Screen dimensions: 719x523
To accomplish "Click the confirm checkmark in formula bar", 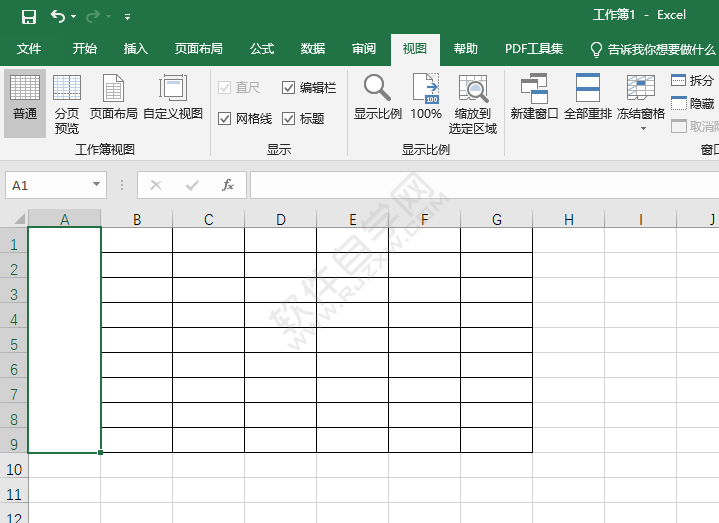I will click(192, 185).
